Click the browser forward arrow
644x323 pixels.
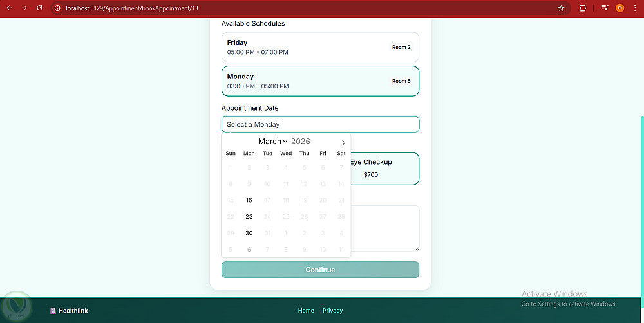coord(24,8)
